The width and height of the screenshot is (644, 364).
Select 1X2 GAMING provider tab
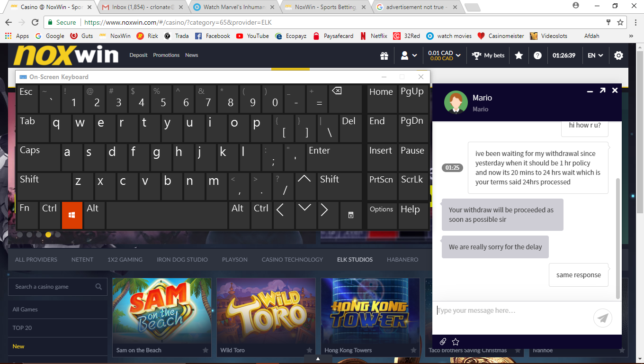click(x=125, y=260)
